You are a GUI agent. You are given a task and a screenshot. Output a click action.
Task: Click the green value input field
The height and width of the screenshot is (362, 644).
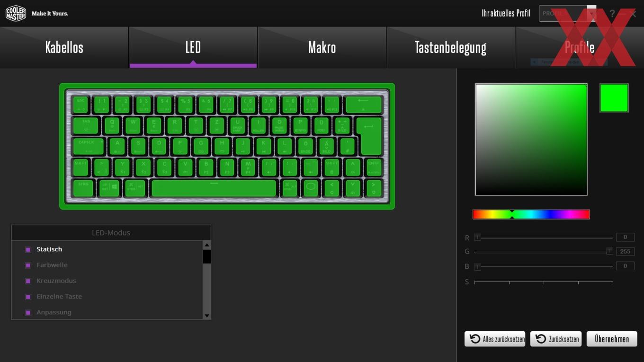(625, 252)
